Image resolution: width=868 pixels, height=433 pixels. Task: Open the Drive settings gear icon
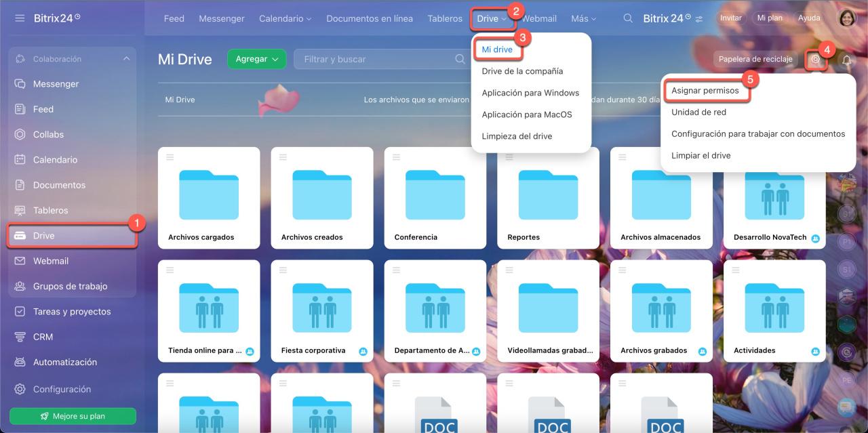[x=816, y=59]
